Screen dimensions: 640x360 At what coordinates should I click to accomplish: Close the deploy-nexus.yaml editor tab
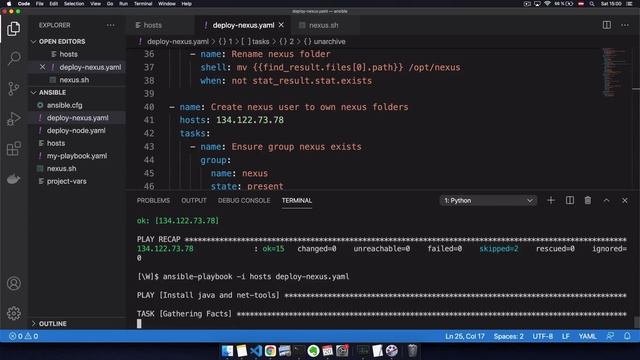tap(281, 25)
